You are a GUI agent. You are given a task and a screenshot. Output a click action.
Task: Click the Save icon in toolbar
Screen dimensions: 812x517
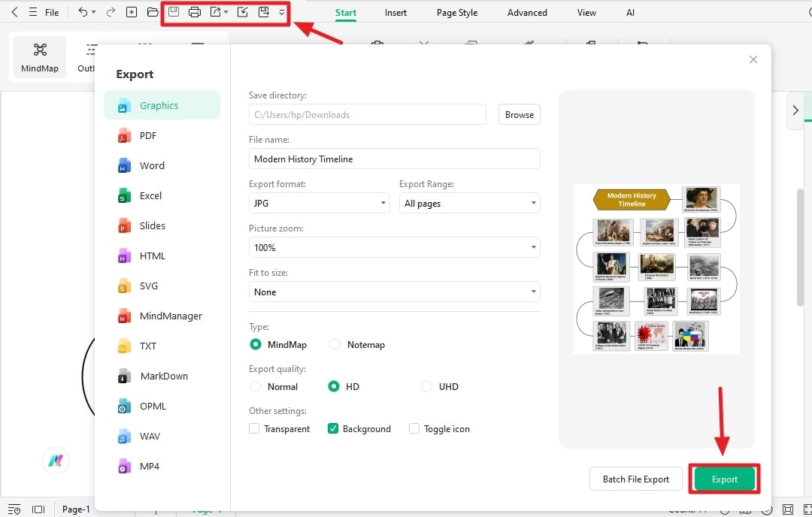(x=174, y=12)
